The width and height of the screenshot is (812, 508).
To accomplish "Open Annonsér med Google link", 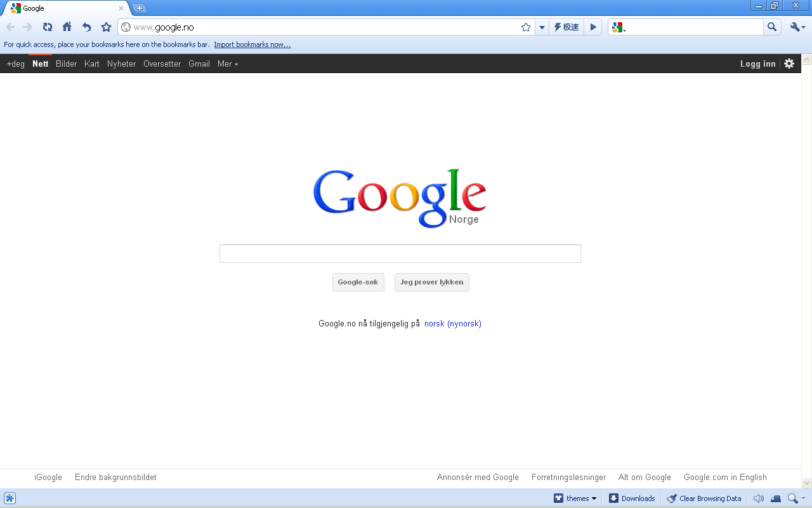I will pyautogui.click(x=478, y=477).
